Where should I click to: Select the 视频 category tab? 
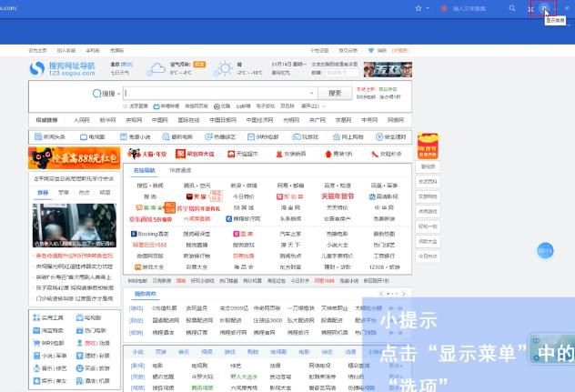tap(207, 352)
